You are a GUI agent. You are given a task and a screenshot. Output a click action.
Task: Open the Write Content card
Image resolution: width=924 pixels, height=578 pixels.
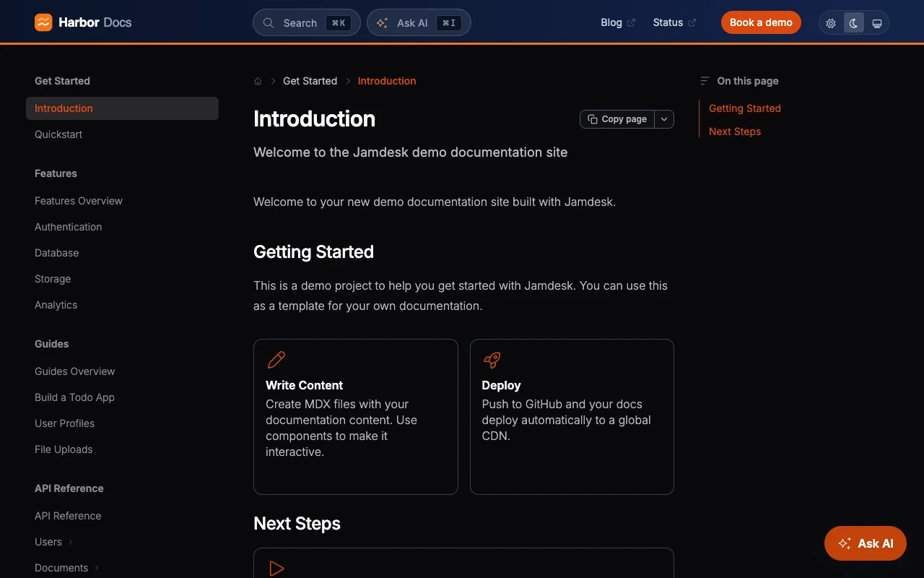pyautogui.click(x=356, y=417)
